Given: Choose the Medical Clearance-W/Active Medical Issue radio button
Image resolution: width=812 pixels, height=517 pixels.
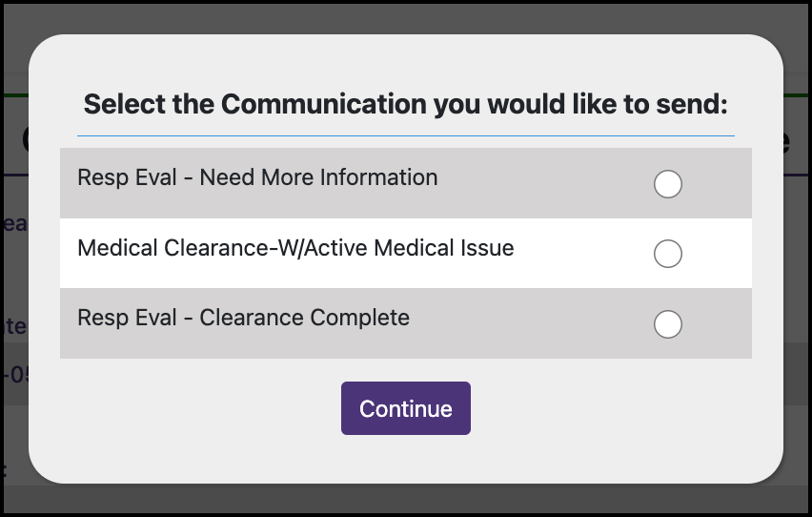Looking at the screenshot, I should click(x=668, y=254).
